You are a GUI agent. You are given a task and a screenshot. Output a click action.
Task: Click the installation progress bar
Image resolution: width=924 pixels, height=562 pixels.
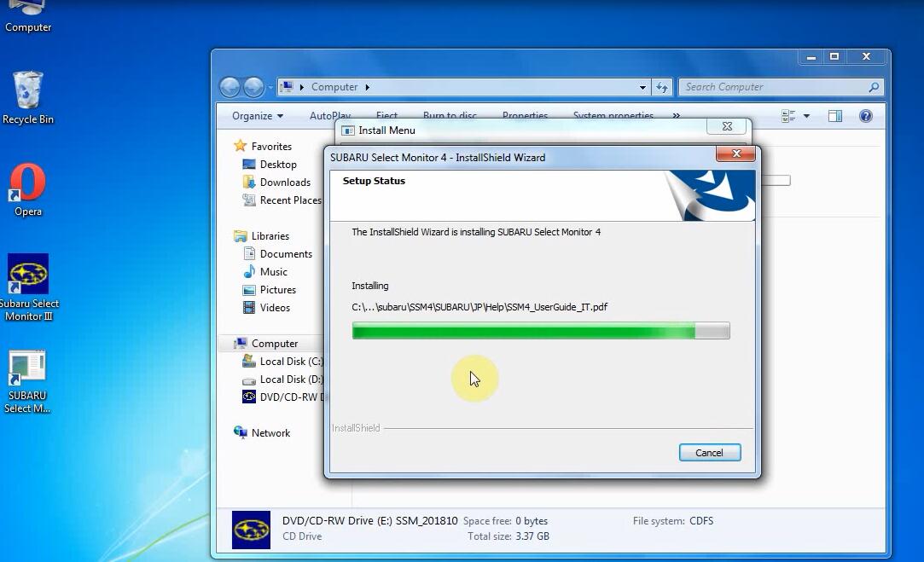[540, 331]
